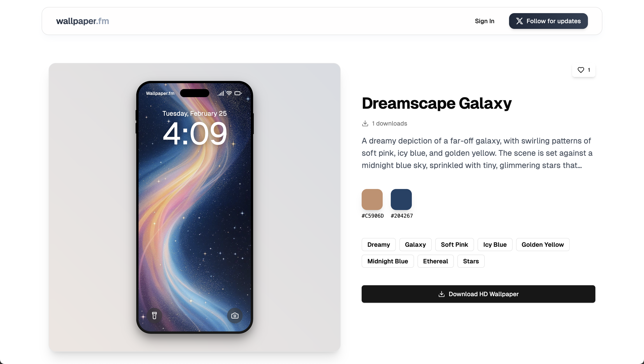
Task: Click the Sign In link
Action: click(x=485, y=21)
